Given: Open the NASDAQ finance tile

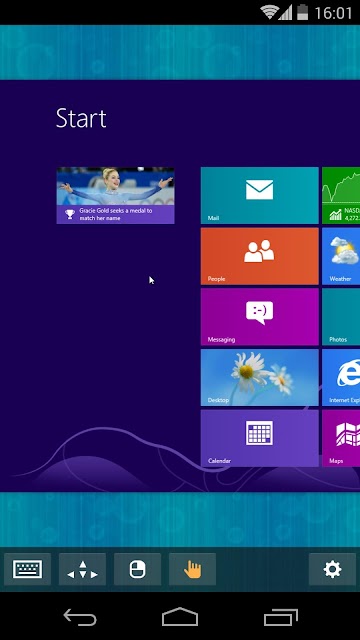Looking at the screenshot, I should pyautogui.click(x=341, y=196).
